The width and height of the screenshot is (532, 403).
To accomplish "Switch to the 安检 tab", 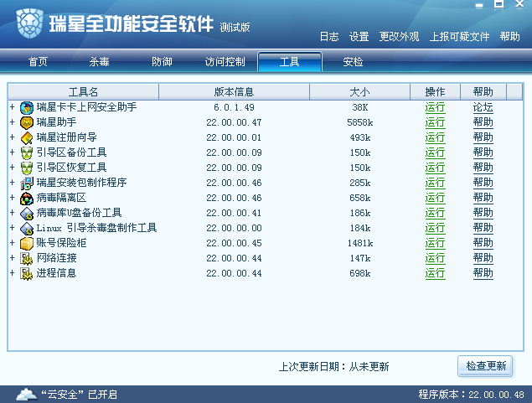I will pos(353,62).
